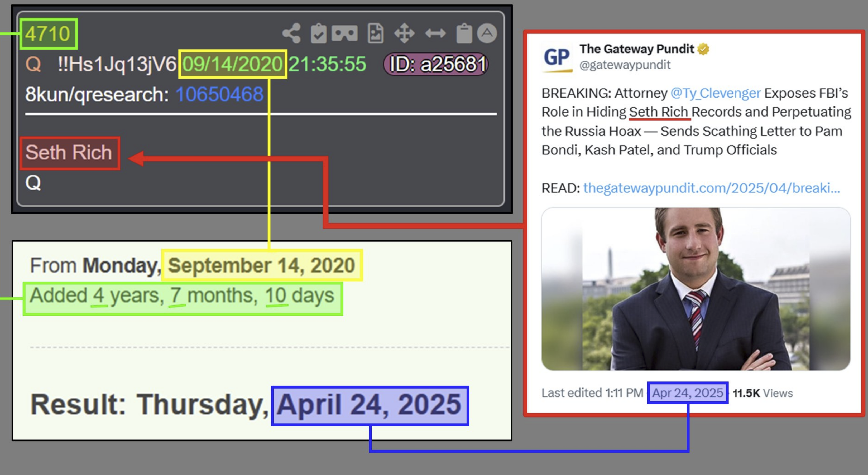This screenshot has height=475, width=868.
Task: Click the post number 4710
Action: pyautogui.click(x=48, y=34)
